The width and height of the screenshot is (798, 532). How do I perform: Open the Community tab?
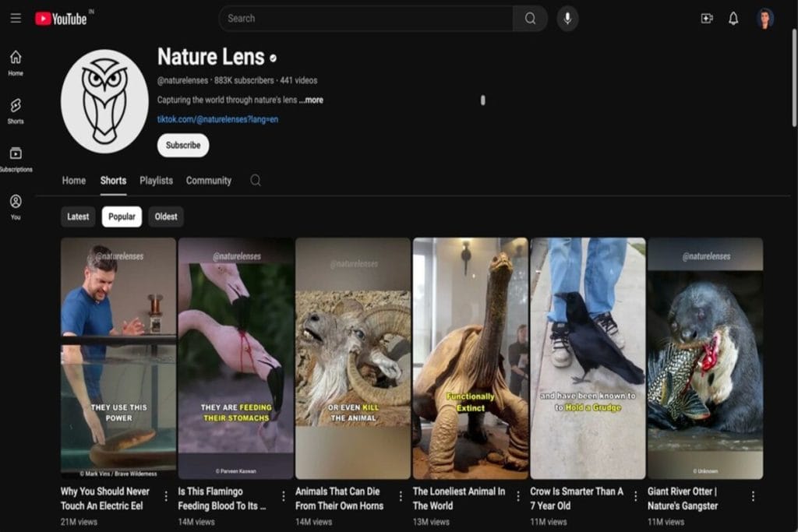pyautogui.click(x=209, y=181)
